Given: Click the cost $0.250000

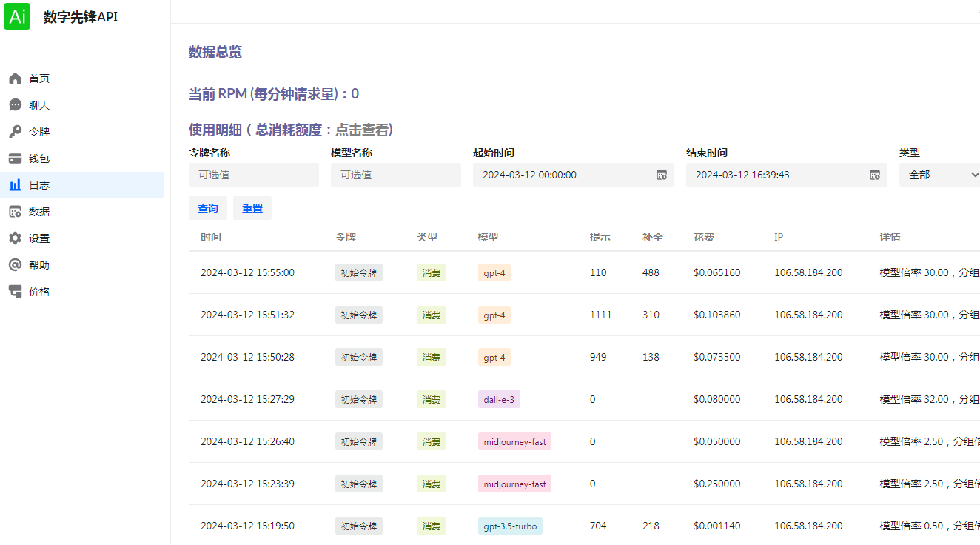Looking at the screenshot, I should tap(717, 484).
